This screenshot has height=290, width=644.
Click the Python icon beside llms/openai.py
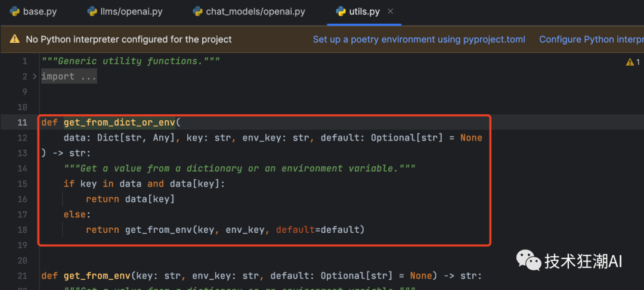point(92,11)
